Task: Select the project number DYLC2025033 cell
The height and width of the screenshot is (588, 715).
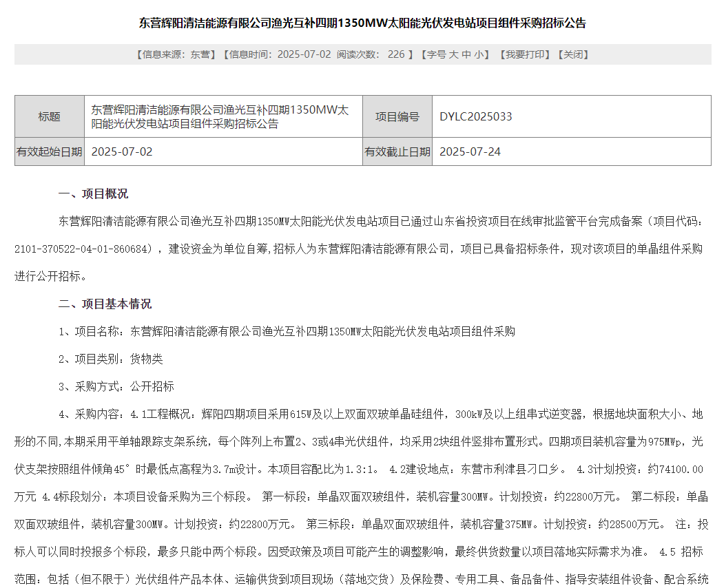Action: (x=476, y=116)
